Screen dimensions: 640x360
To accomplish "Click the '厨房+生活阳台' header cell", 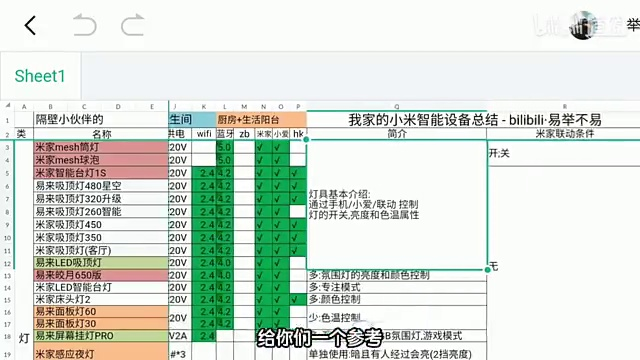I will tap(261, 120).
